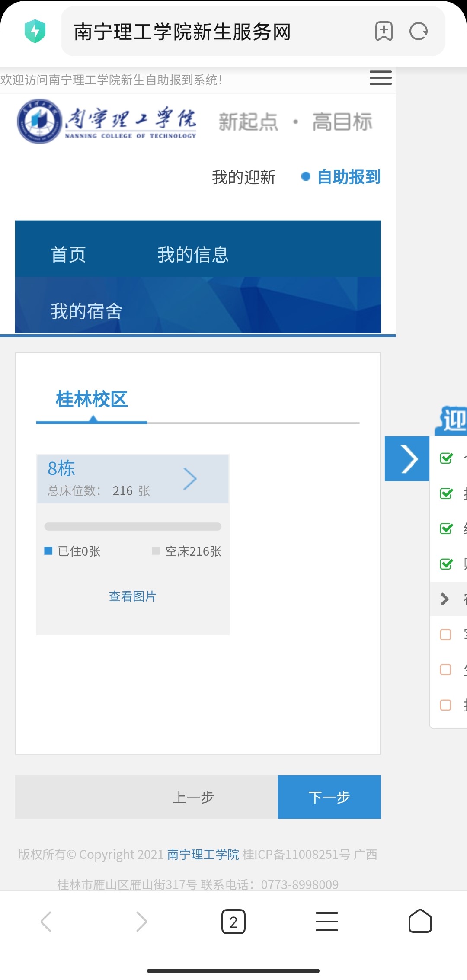This screenshot has height=980, width=467.
Task: Click gray 空床216张 legend square
Action: pos(156,551)
